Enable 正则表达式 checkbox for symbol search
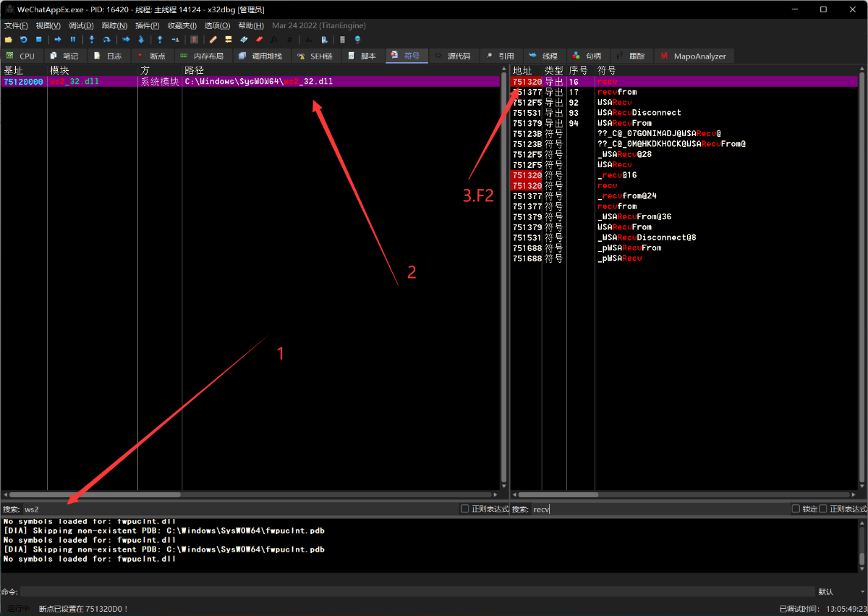 tap(823, 509)
